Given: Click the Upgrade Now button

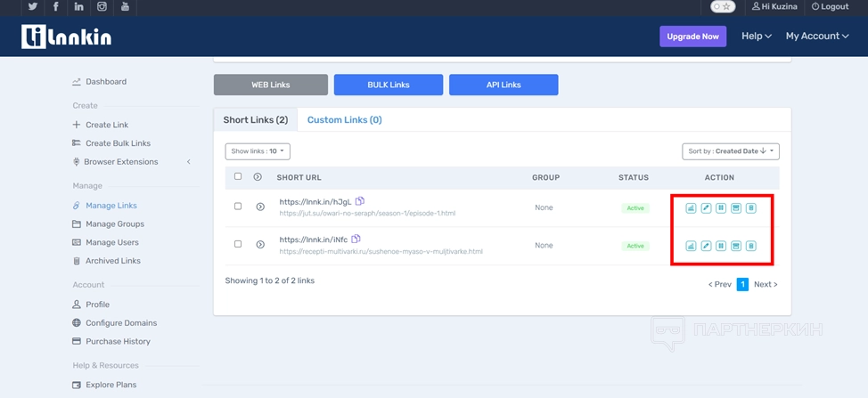Looking at the screenshot, I should 693,37.
